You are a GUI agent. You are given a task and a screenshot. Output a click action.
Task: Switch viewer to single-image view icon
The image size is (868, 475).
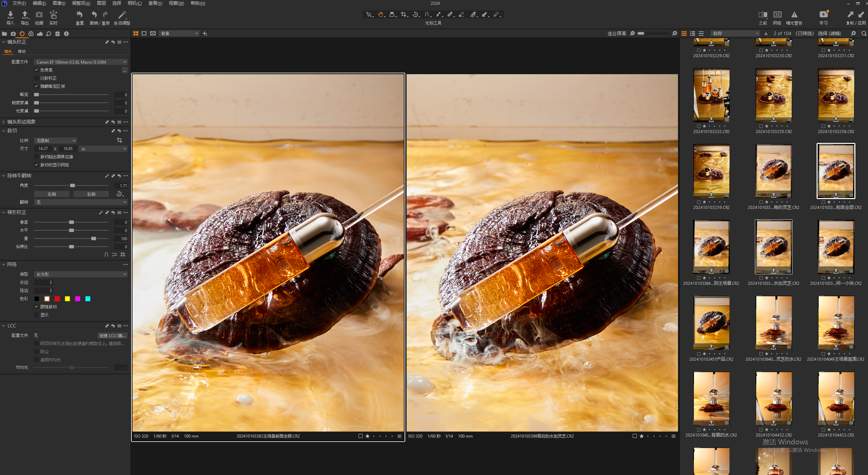point(144,33)
